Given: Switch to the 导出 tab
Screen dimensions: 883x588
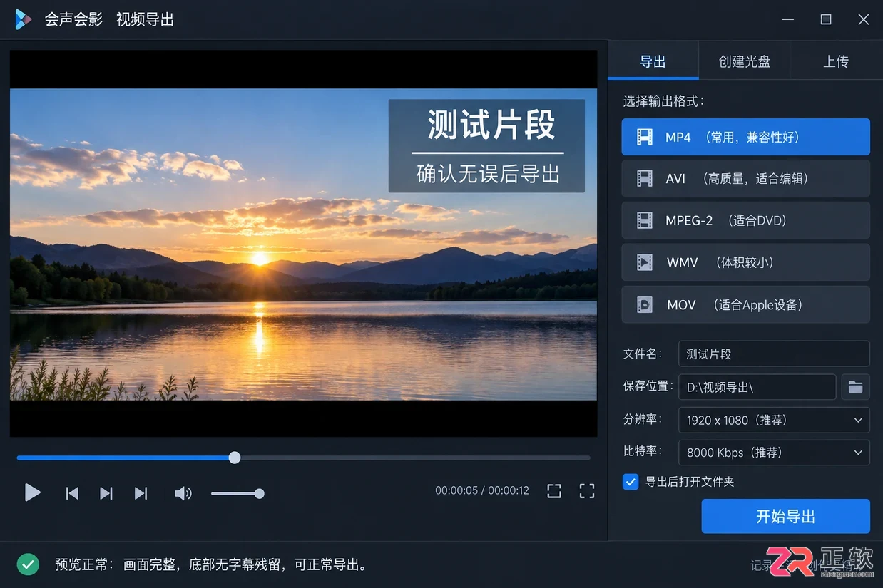Looking at the screenshot, I should 653,61.
